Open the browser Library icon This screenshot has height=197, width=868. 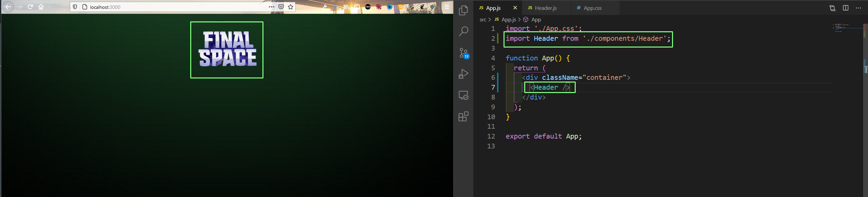point(346,7)
